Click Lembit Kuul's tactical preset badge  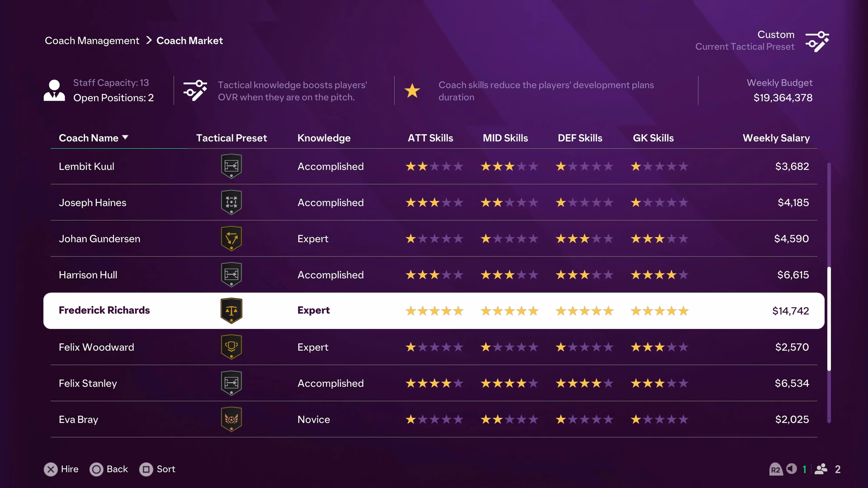click(x=231, y=166)
